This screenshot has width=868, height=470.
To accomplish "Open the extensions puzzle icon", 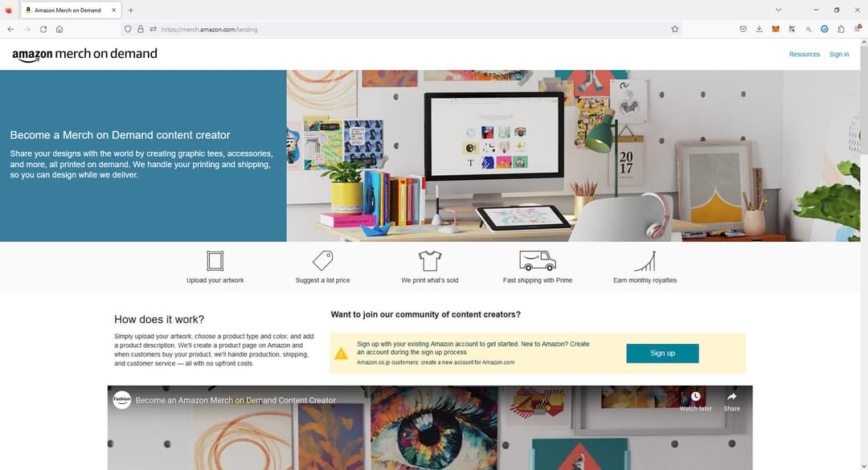I will (x=841, y=30).
